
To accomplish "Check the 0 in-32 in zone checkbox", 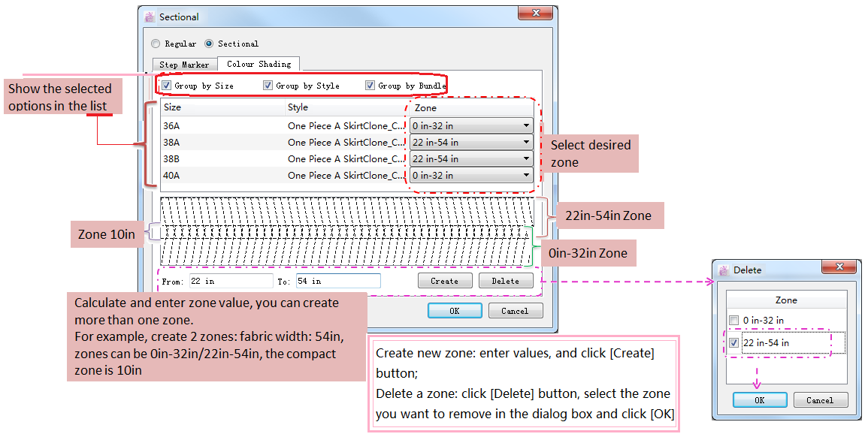I will [733, 321].
